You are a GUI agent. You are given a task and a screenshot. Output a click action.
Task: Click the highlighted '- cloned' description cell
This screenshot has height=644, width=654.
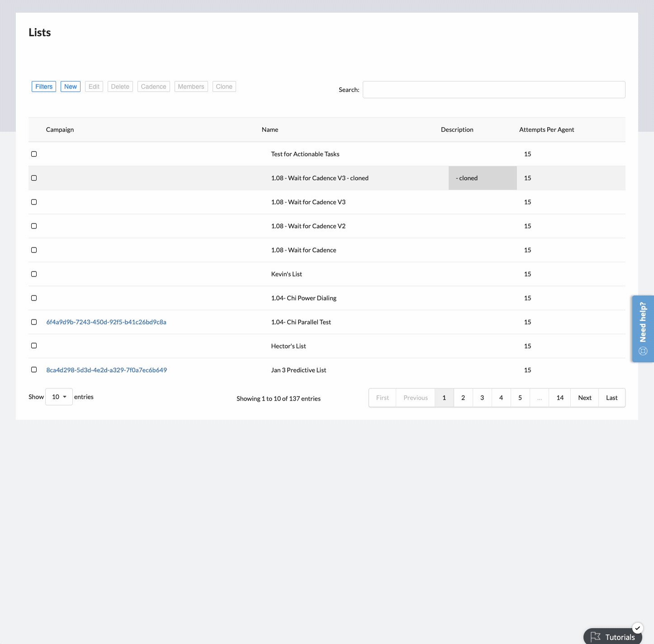coord(482,178)
